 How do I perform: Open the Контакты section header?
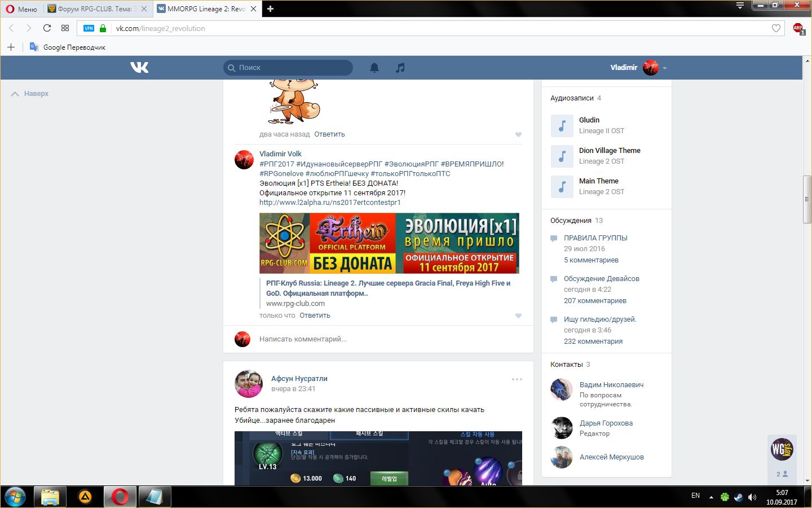pyautogui.click(x=567, y=364)
